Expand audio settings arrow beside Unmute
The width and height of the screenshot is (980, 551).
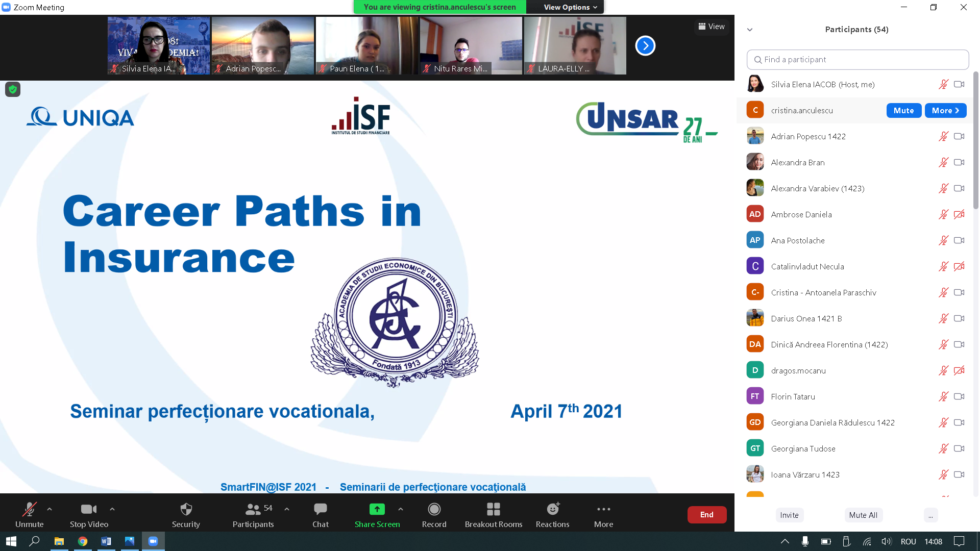click(50, 509)
